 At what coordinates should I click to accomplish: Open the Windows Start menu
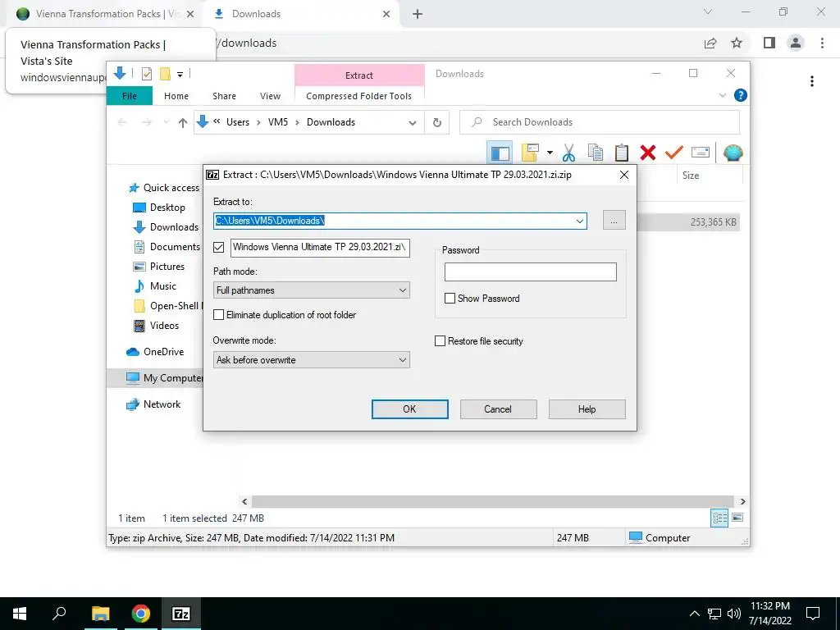20,614
